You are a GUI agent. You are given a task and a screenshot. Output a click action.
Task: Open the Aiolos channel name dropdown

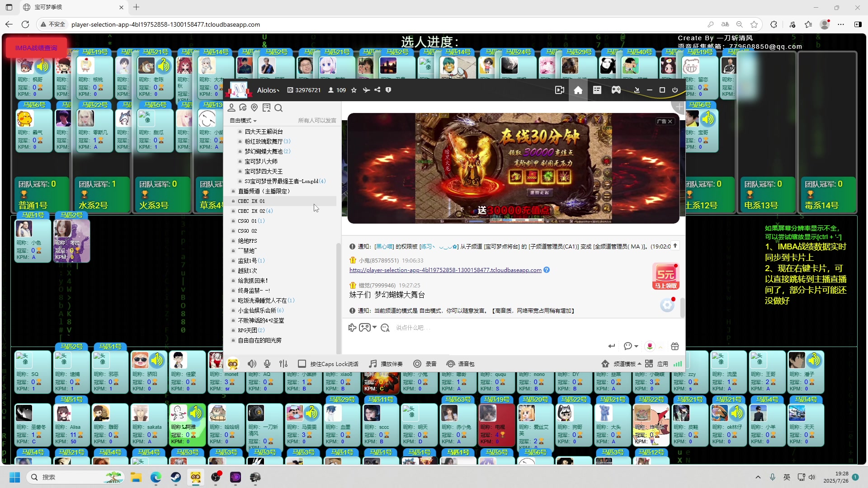tap(268, 90)
